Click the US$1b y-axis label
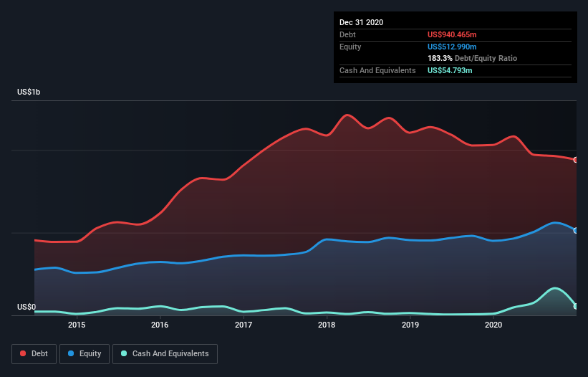Image resolution: width=588 pixels, height=377 pixels. click(29, 92)
